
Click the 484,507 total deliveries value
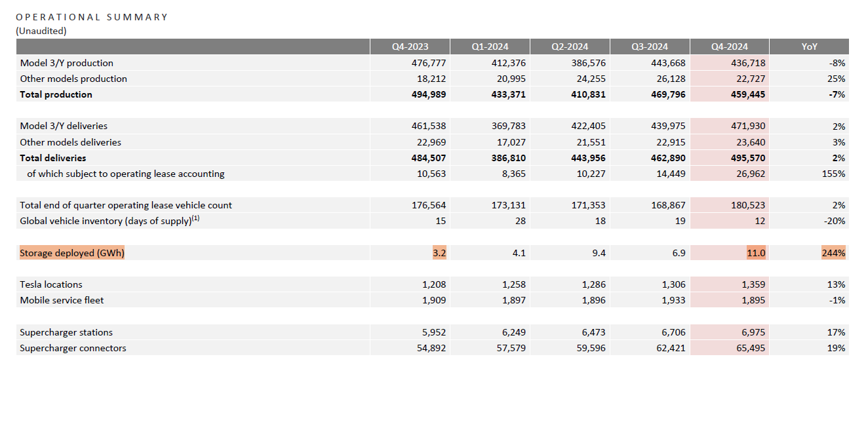(x=428, y=158)
